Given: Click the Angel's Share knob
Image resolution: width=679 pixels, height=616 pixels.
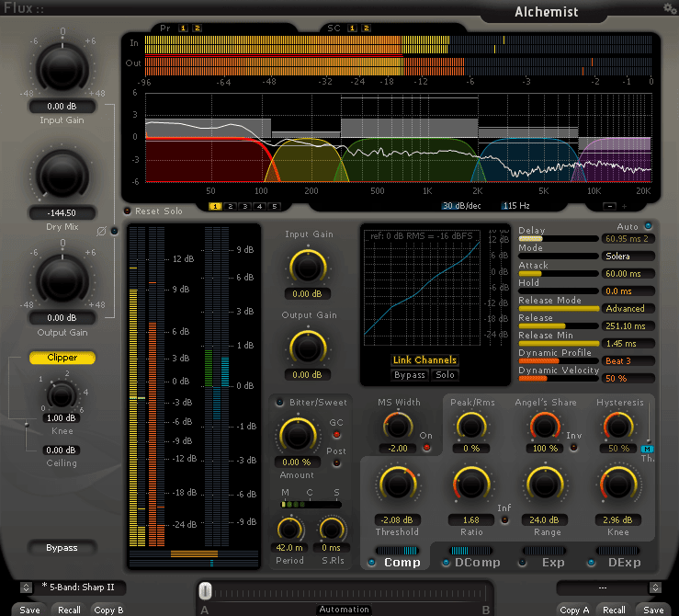Looking at the screenshot, I should click(x=545, y=427).
